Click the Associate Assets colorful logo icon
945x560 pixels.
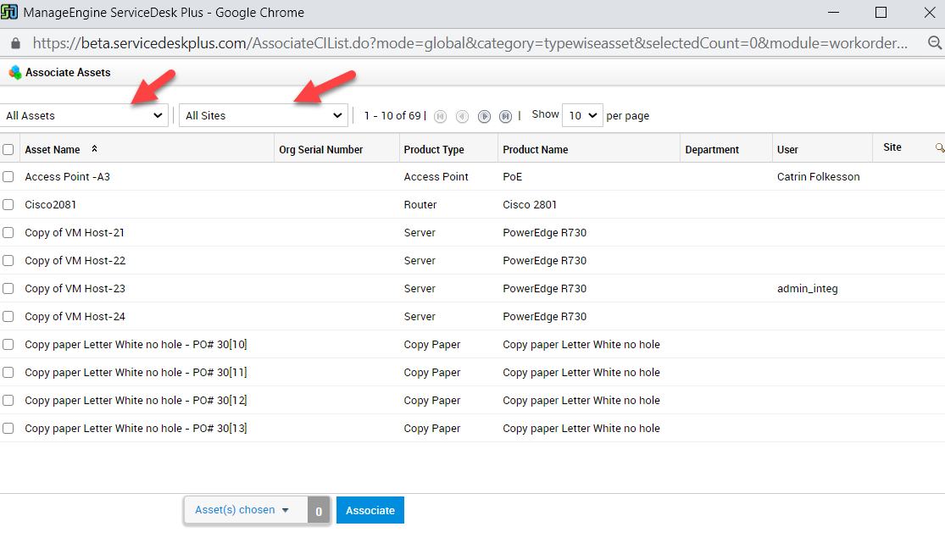(x=15, y=73)
